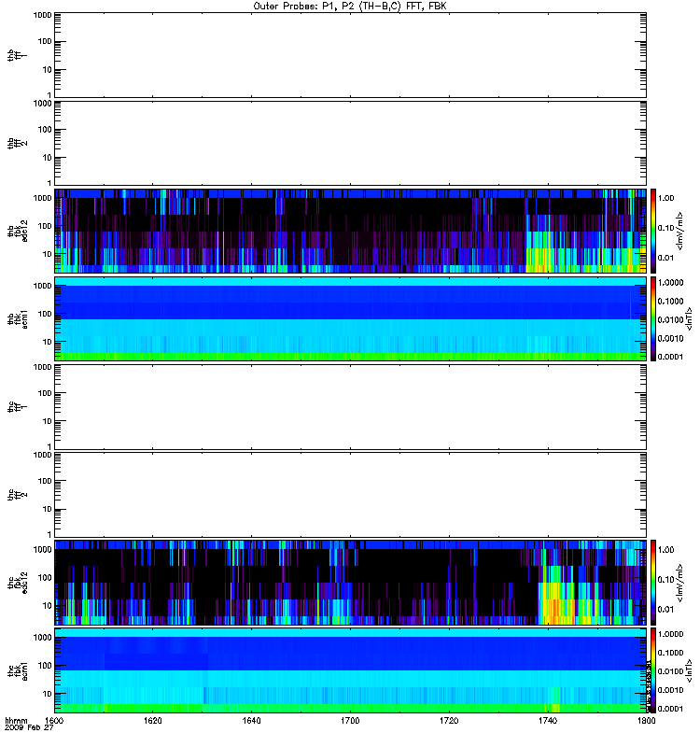Image resolution: width=700 pixels, height=747 pixels.
Task: Click the <|mV/m|> unit label of thb edc12
Action: click(679, 231)
